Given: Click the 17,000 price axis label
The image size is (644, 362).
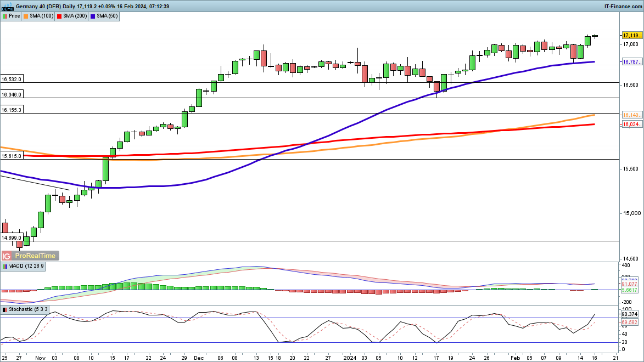Looking at the screenshot, I should point(631,44).
